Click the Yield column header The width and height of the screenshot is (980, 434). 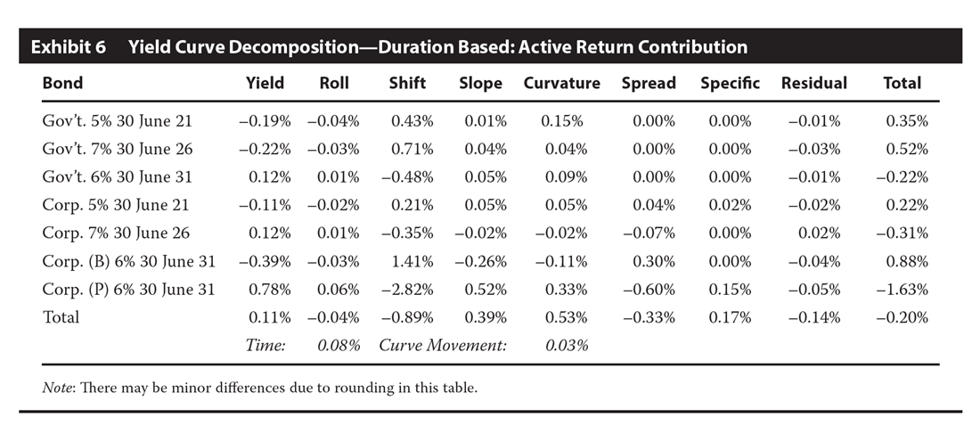click(x=265, y=84)
